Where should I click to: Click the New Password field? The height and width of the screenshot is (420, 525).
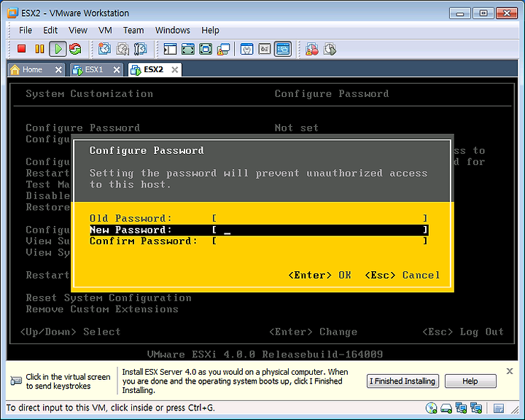320,230
